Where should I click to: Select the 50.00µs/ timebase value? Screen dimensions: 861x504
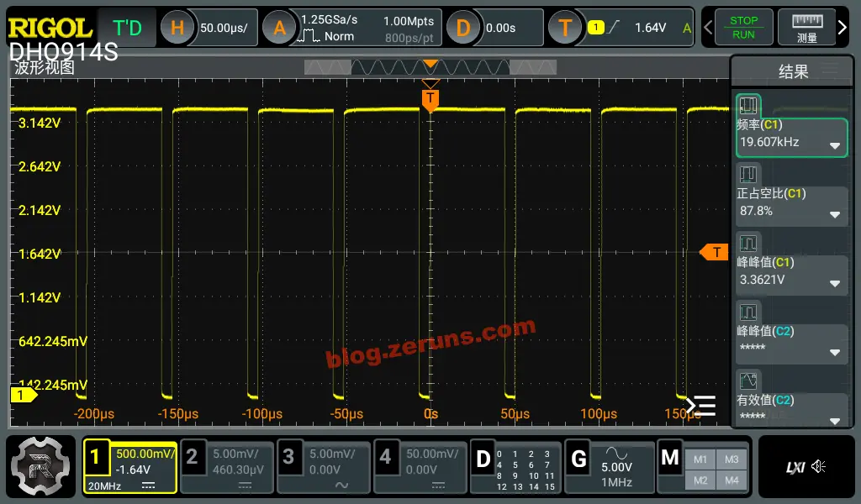coord(224,28)
